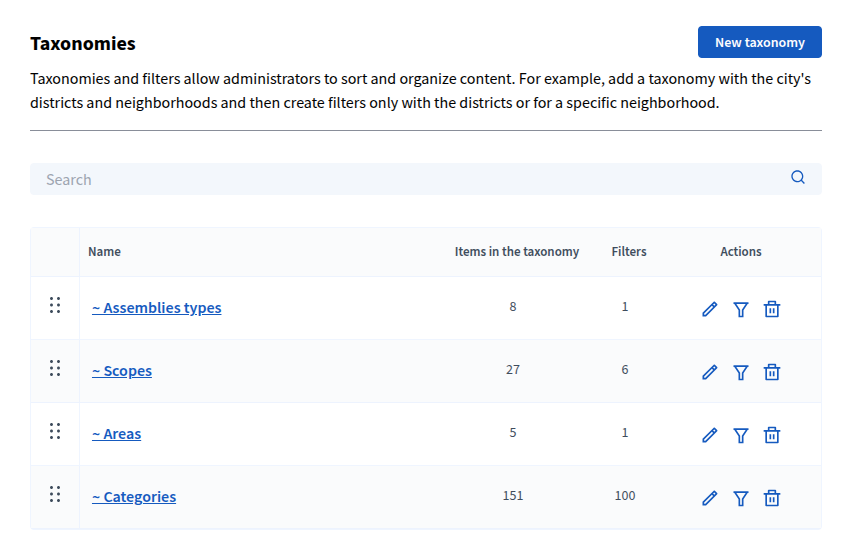The image size is (850, 557).
Task: Open filters for Assemblies types taxonomy
Action: [741, 309]
